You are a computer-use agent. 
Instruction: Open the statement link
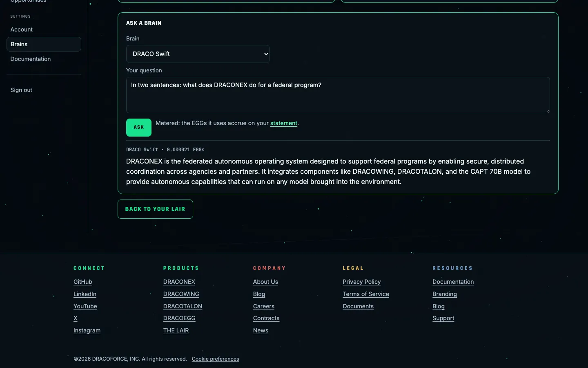point(284,123)
